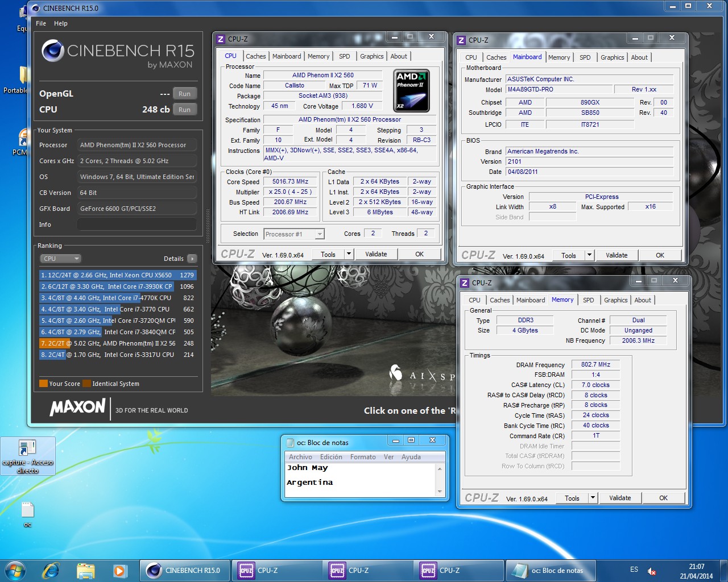728x582 pixels.
Task: Switch to SPD tab in CPU-Z Mainboard window
Action: coord(585,57)
